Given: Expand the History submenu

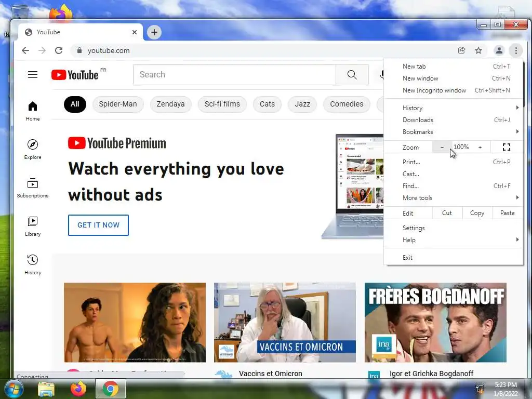Looking at the screenshot, I should point(454,108).
